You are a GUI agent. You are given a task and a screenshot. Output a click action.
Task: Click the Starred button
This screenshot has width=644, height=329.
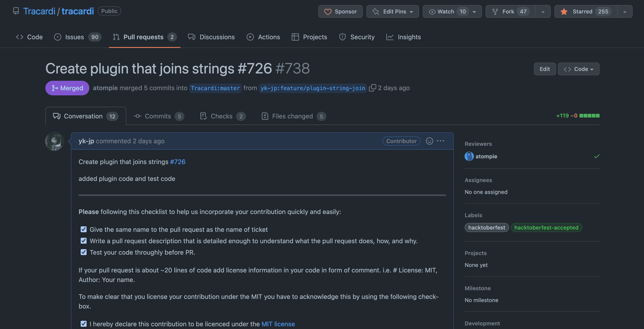coord(586,11)
